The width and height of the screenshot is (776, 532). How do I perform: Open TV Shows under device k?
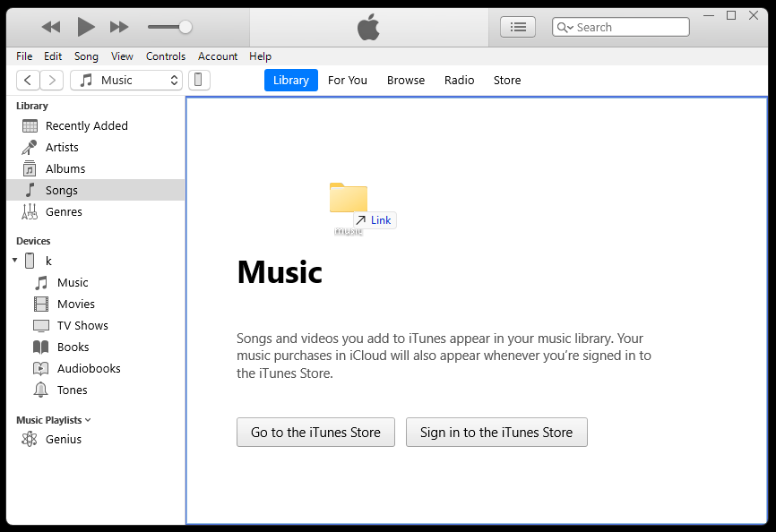coord(82,325)
